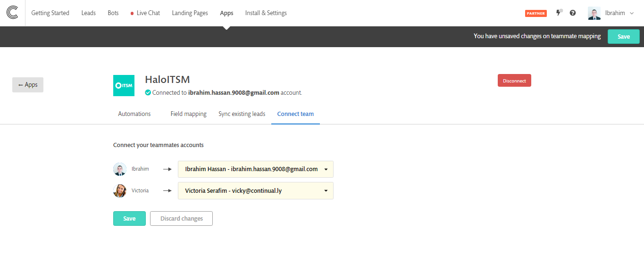Click Victoria's teammate avatar in the mapping row
The height and width of the screenshot is (280, 644).
click(x=120, y=191)
